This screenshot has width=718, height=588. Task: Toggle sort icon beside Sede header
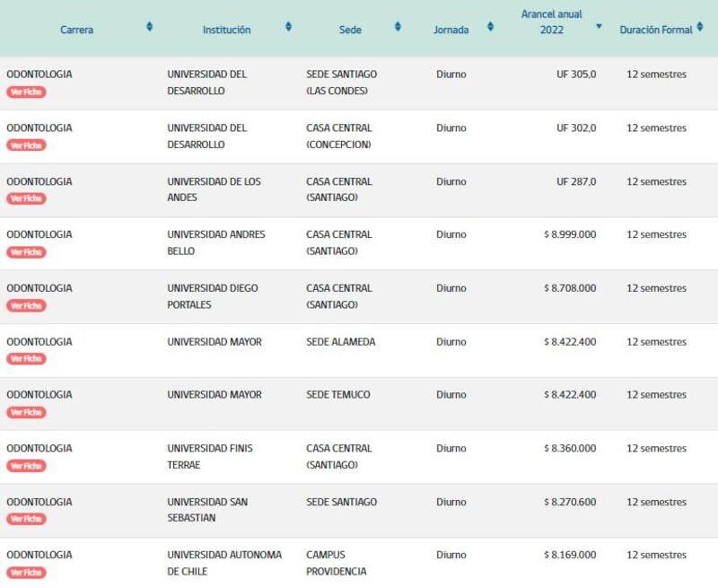tap(398, 27)
